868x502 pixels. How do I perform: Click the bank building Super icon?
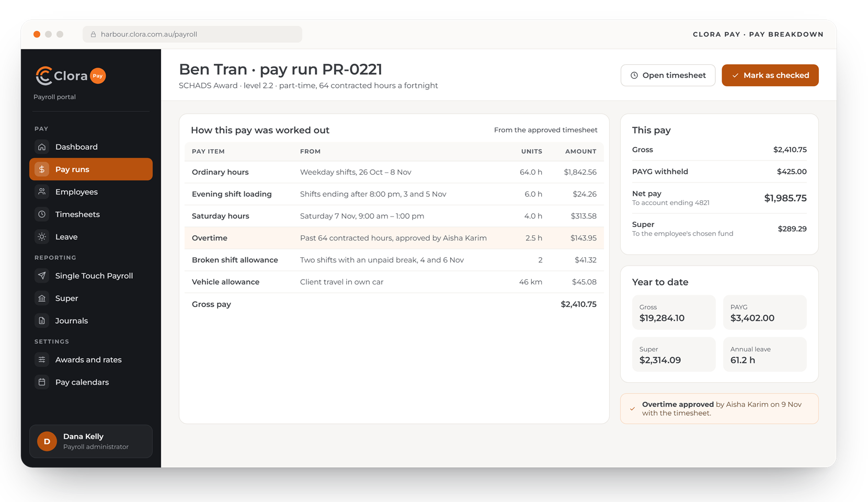point(42,298)
